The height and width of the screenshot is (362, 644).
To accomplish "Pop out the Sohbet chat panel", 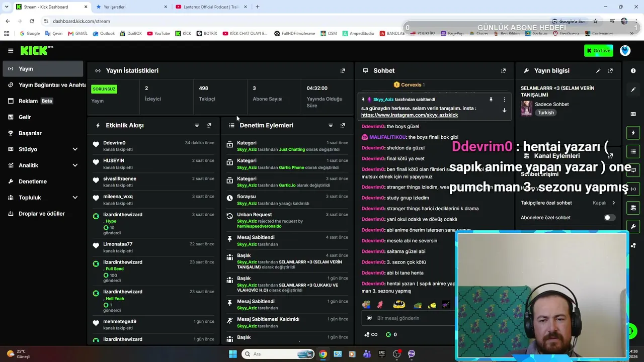I will [503, 71].
